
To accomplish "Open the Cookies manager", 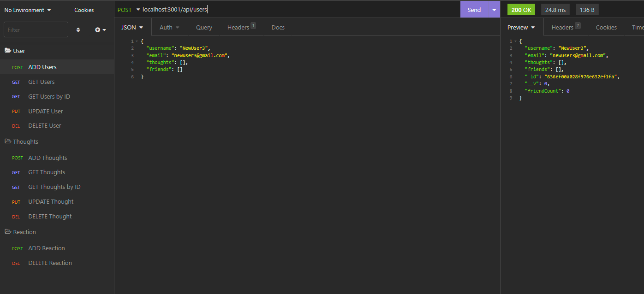I will [x=84, y=10].
